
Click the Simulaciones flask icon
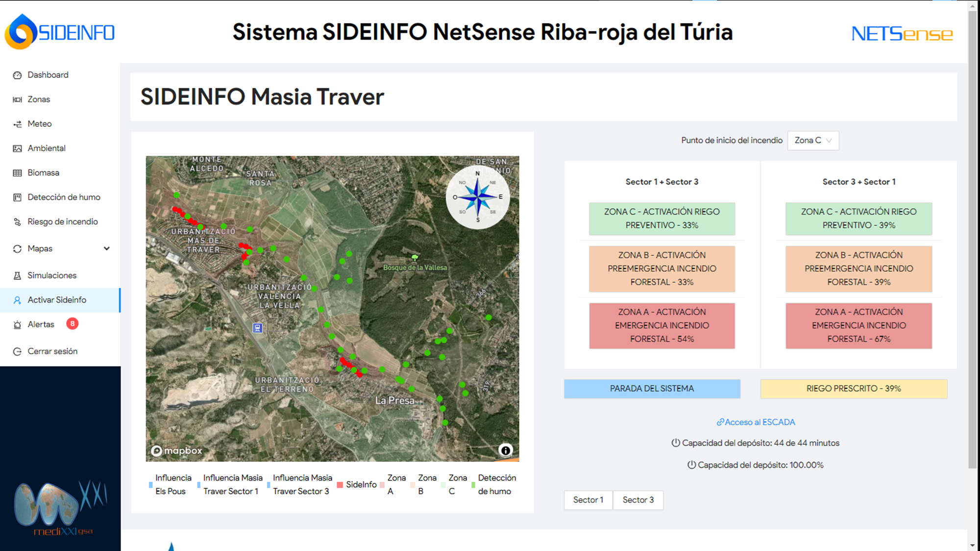coord(18,276)
